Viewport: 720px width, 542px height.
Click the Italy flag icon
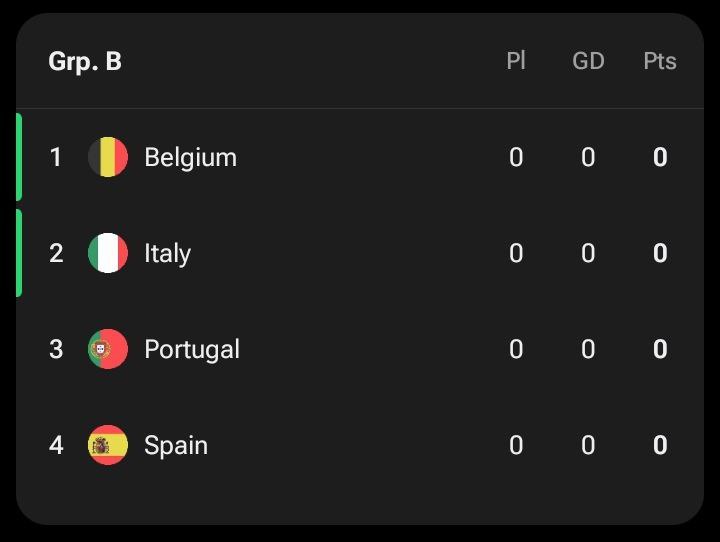pos(108,253)
